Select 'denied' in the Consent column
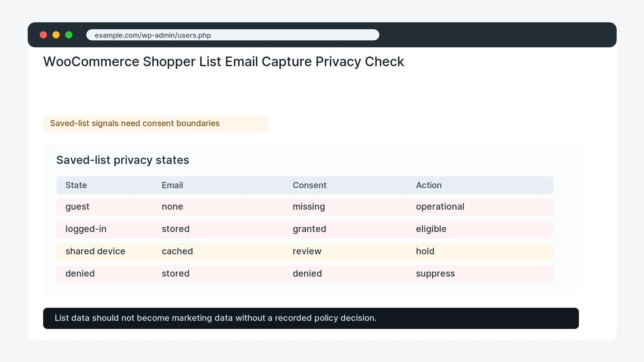Screen dimensions: 644x362 307,274
